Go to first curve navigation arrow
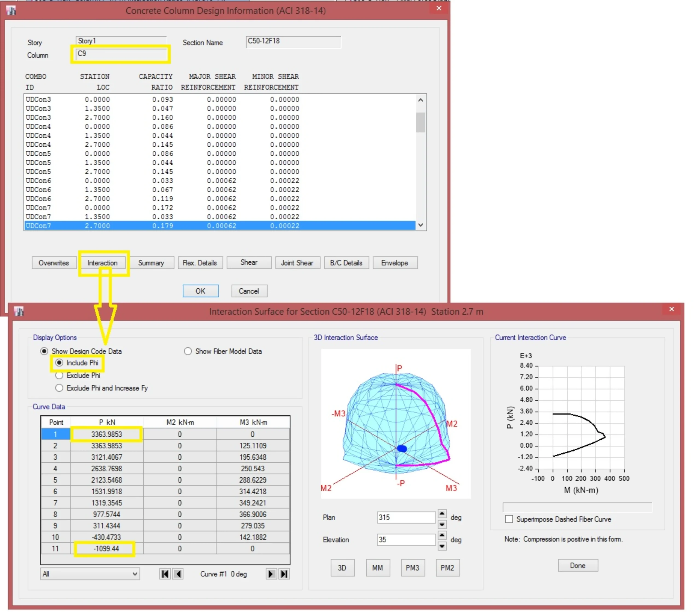The image size is (700, 612). click(x=165, y=574)
